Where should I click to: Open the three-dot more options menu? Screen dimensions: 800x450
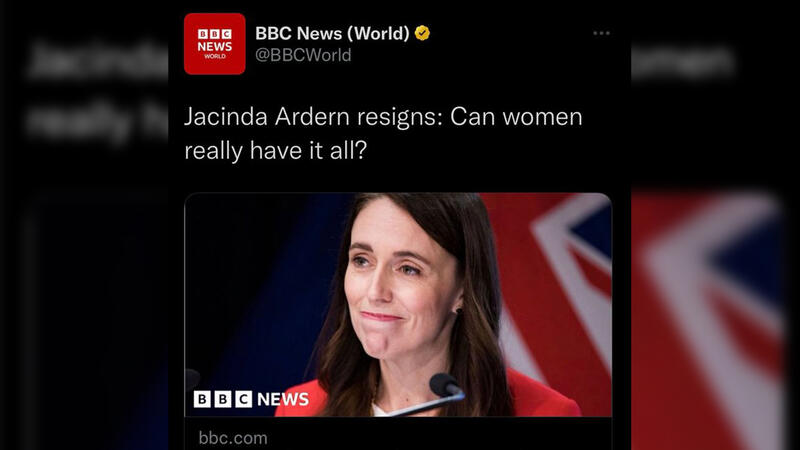[601, 33]
